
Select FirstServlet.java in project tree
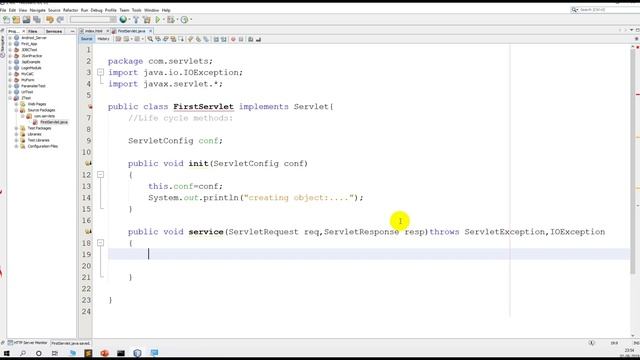53,122
